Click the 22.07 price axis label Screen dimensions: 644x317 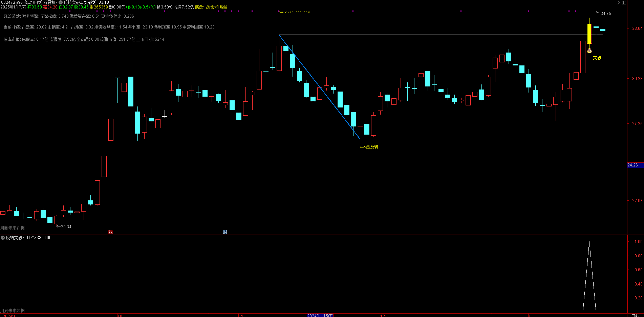click(x=637, y=201)
